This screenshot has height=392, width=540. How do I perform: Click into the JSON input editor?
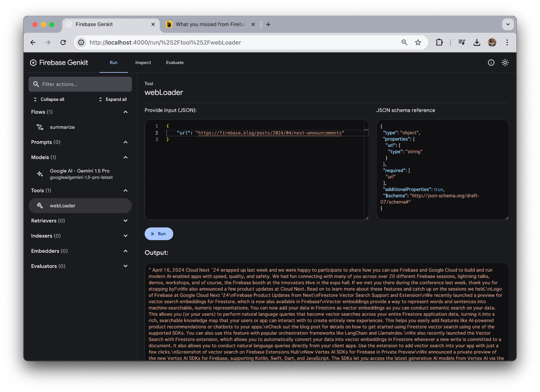tap(256, 170)
